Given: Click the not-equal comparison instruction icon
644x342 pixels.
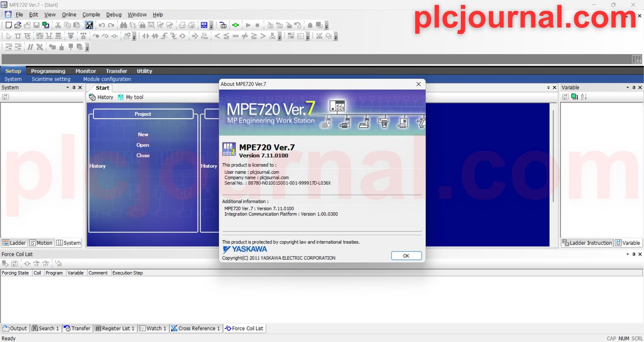Looking at the screenshot, I should tap(245, 36).
